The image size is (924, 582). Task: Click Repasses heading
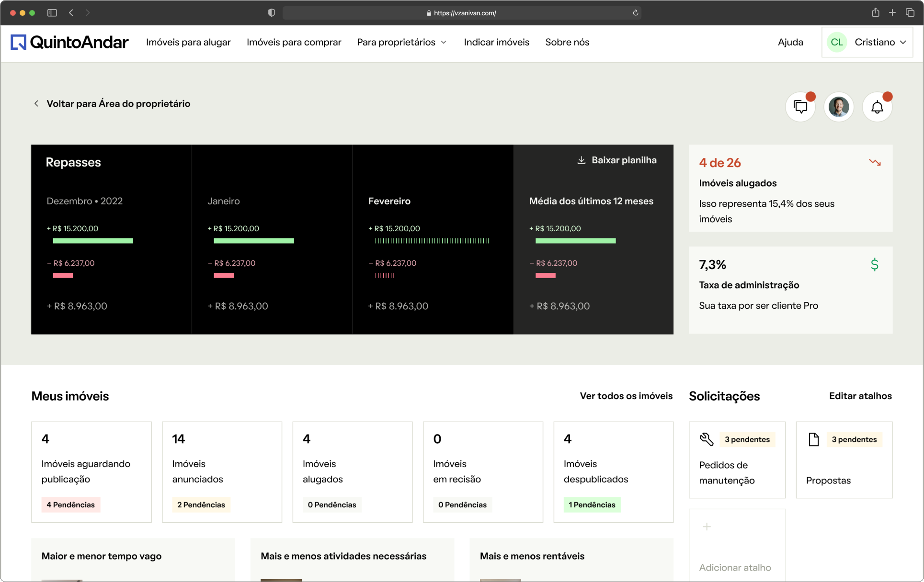[73, 162]
